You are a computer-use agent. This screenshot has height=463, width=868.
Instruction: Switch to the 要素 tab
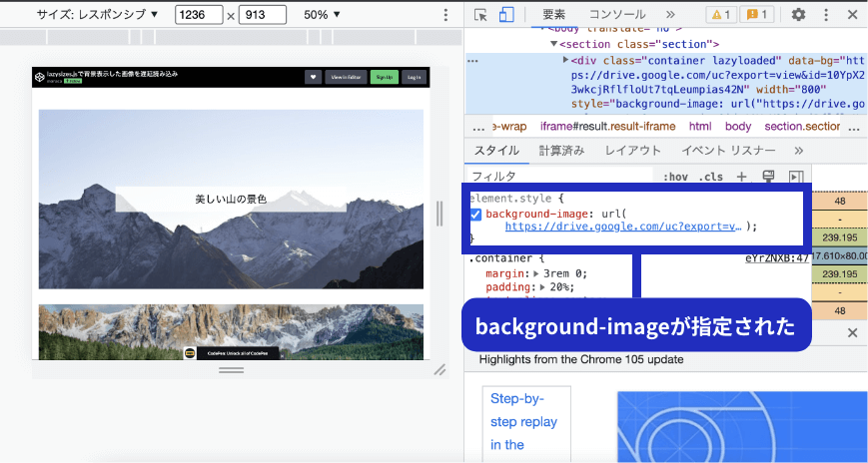(554, 15)
